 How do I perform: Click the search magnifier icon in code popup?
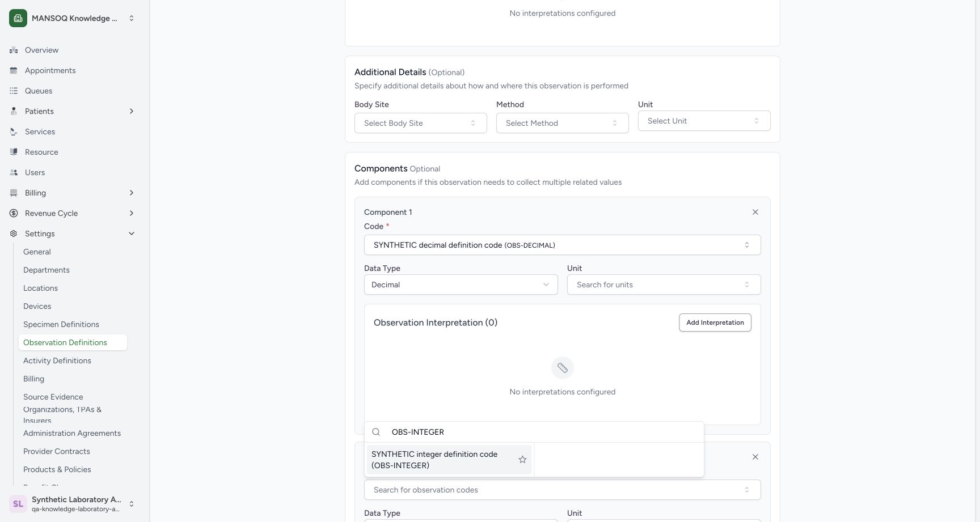coord(376,432)
